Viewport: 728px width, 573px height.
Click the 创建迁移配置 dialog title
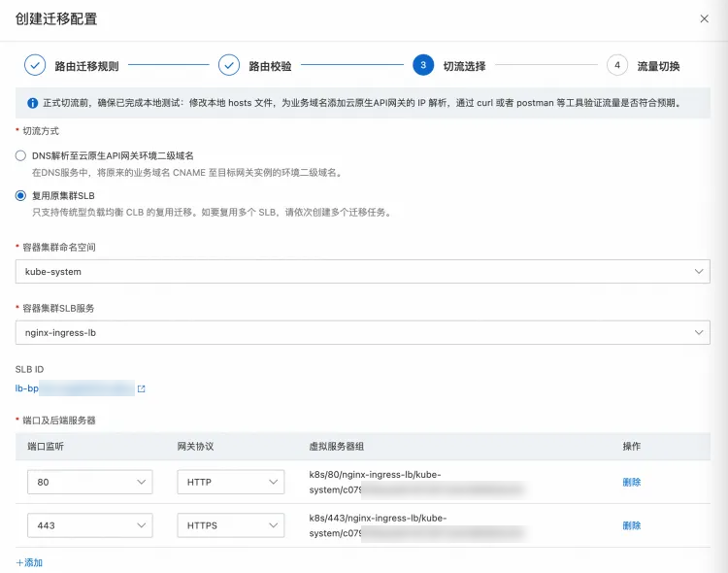click(x=56, y=18)
